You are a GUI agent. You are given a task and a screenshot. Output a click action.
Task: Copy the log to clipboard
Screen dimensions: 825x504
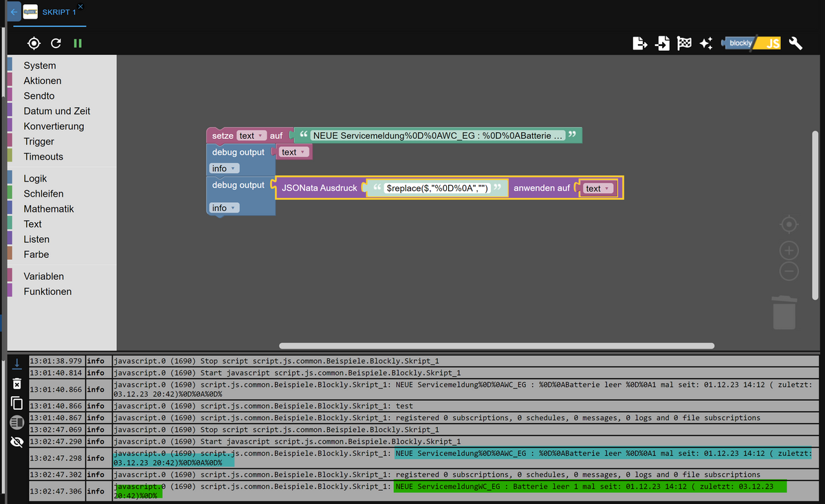click(x=17, y=403)
